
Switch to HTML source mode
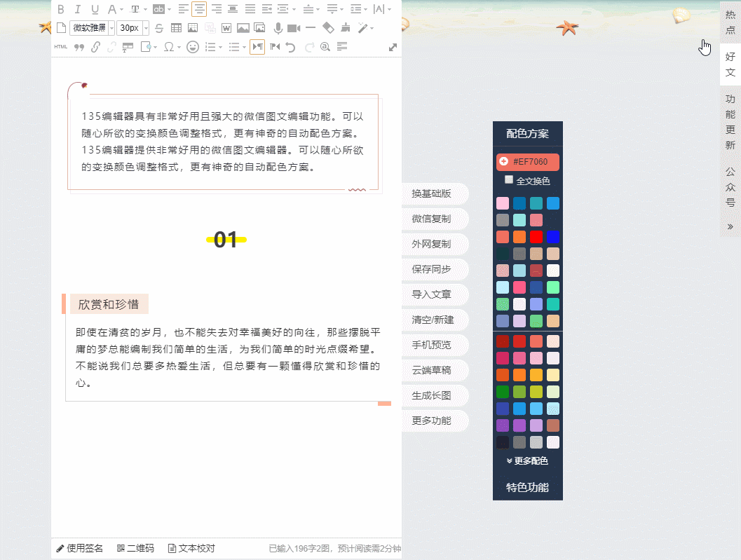tap(60, 47)
